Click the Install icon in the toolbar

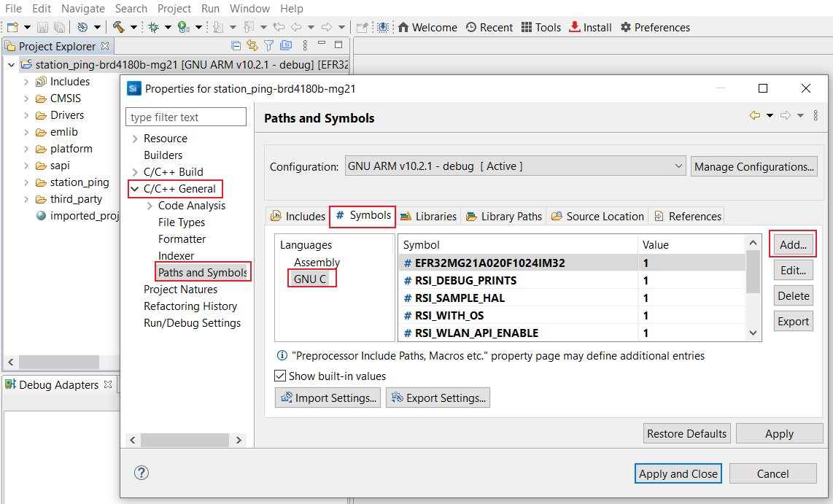coord(589,27)
